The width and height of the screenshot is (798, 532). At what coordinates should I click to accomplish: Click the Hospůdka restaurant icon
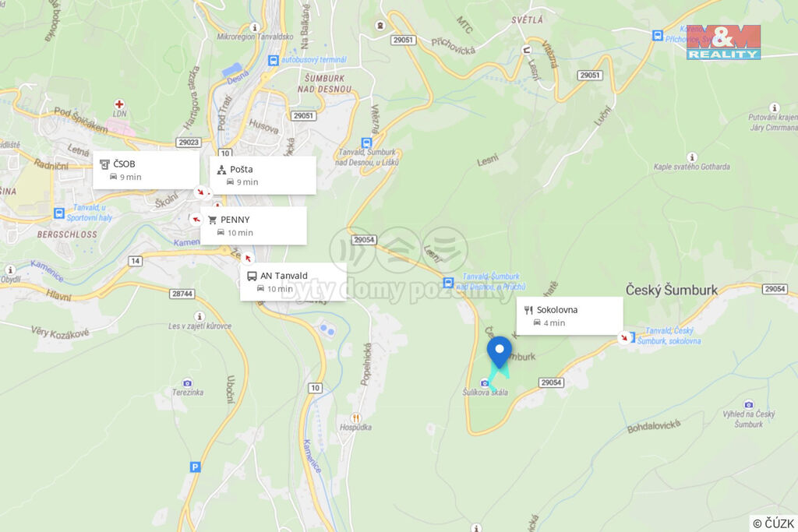pos(355,418)
